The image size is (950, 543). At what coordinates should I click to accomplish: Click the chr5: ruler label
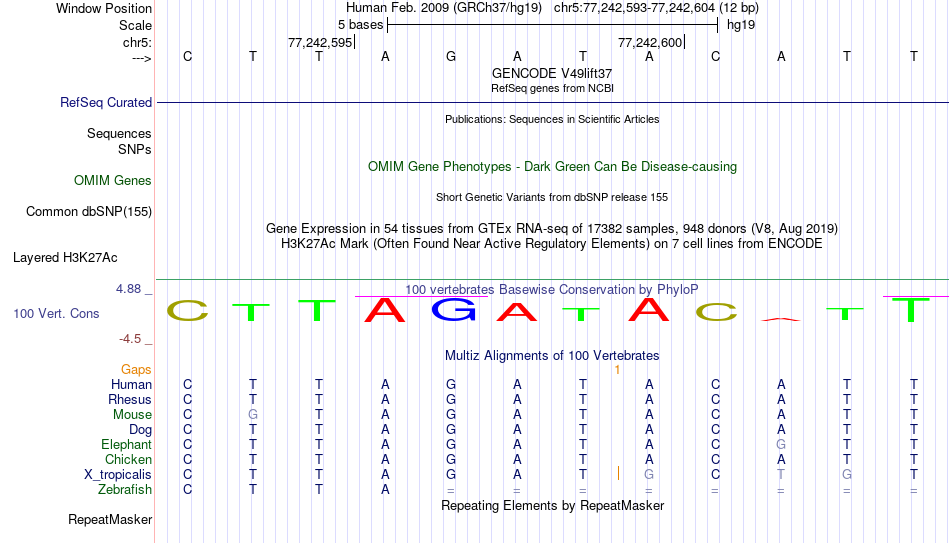137,42
